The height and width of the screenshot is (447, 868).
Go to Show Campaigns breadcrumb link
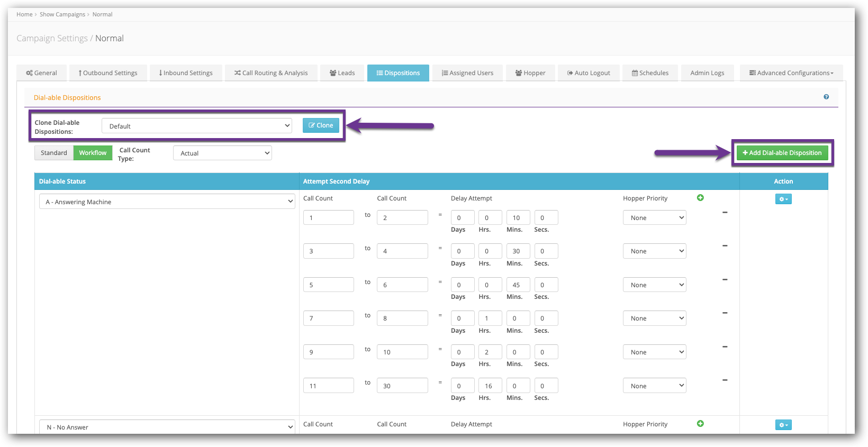pyautogui.click(x=62, y=14)
